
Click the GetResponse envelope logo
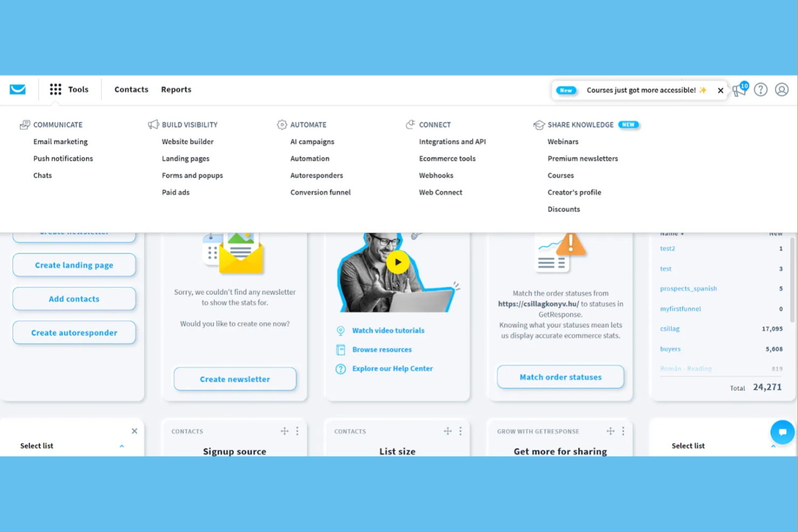tap(17, 89)
